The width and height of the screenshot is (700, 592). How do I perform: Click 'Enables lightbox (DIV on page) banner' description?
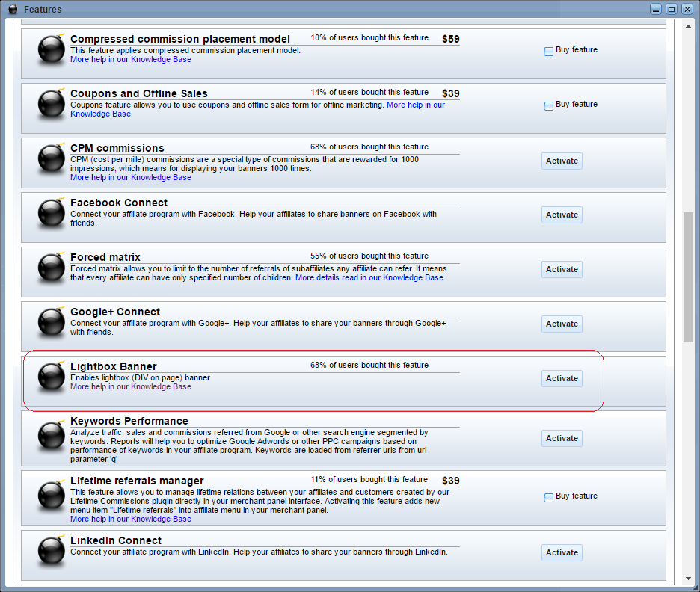pyautogui.click(x=140, y=377)
